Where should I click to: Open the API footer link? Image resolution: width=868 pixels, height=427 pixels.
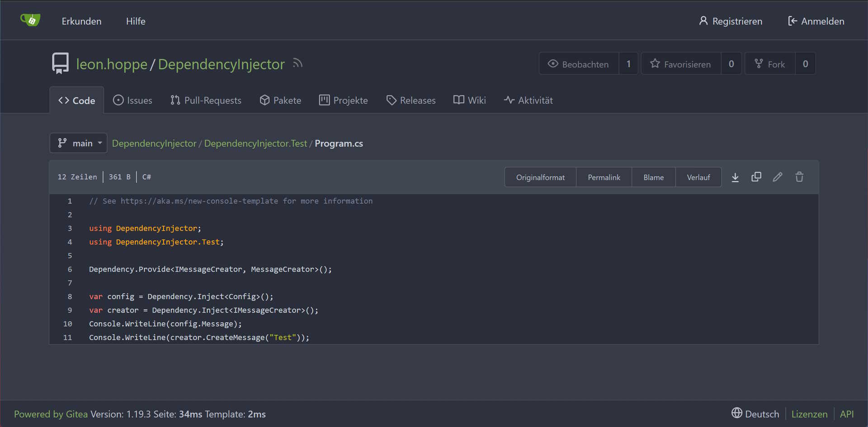pyautogui.click(x=847, y=414)
